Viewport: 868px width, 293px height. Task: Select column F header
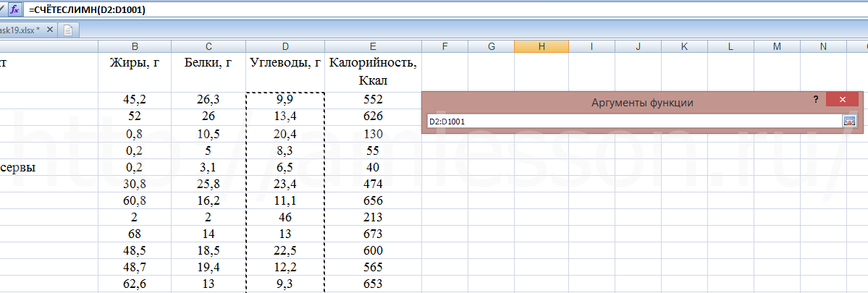[x=444, y=47]
